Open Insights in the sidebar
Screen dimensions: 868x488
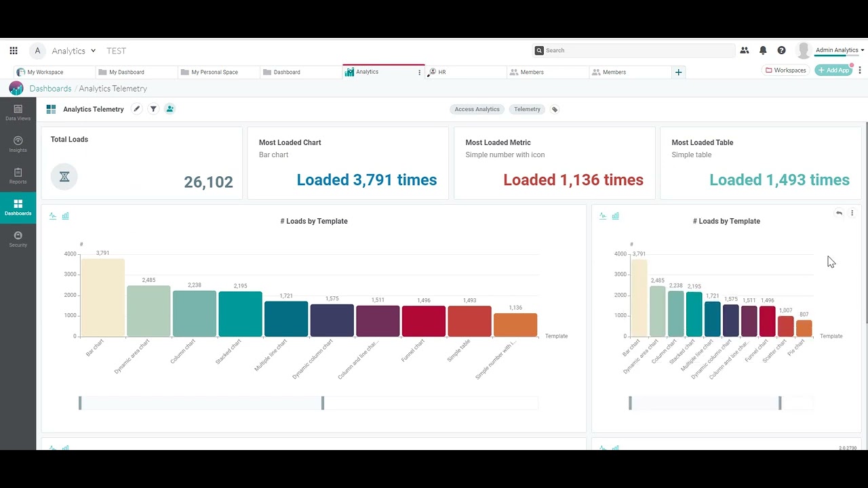[x=18, y=144]
